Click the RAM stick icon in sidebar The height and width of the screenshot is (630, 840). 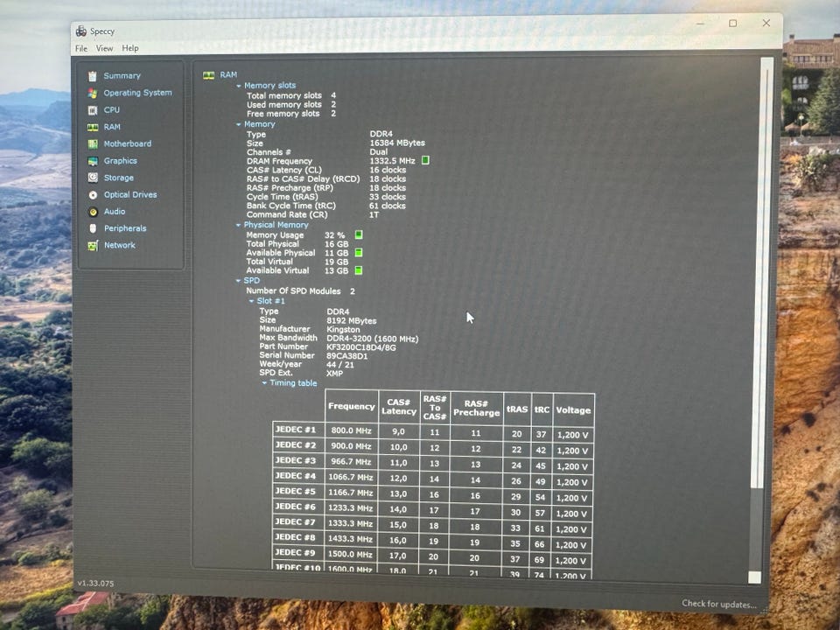[93, 128]
